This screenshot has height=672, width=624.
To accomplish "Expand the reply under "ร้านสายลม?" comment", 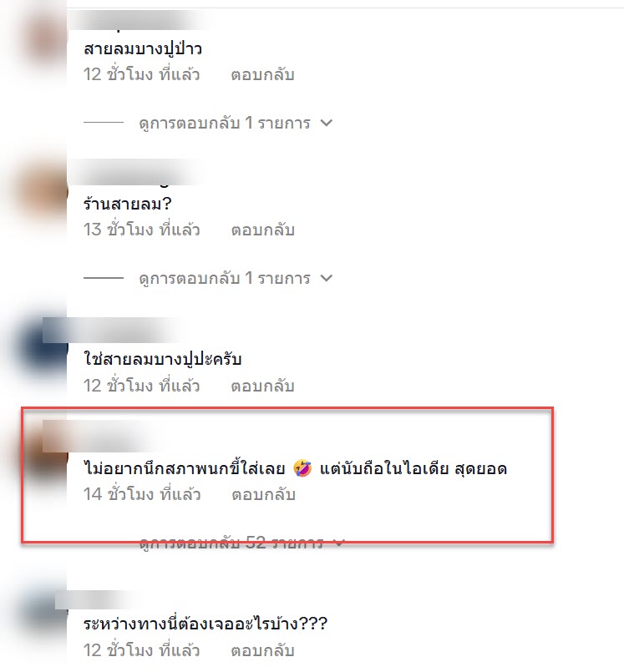I will click(x=225, y=279).
